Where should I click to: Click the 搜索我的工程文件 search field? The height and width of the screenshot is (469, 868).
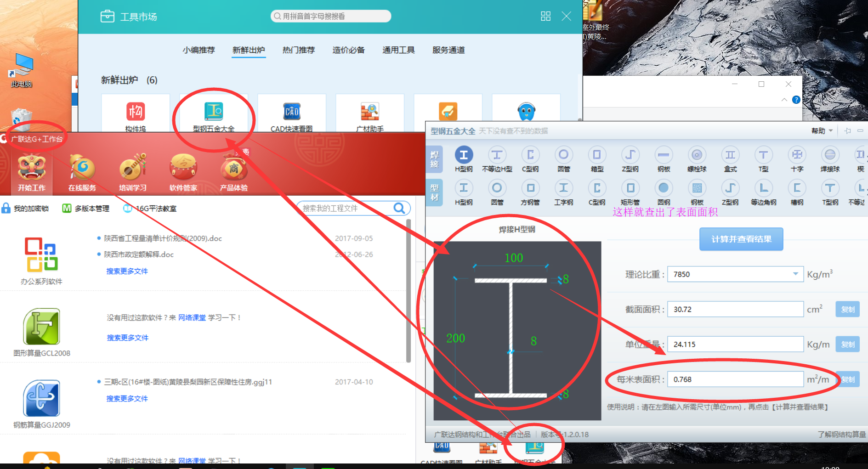pyautogui.click(x=353, y=209)
